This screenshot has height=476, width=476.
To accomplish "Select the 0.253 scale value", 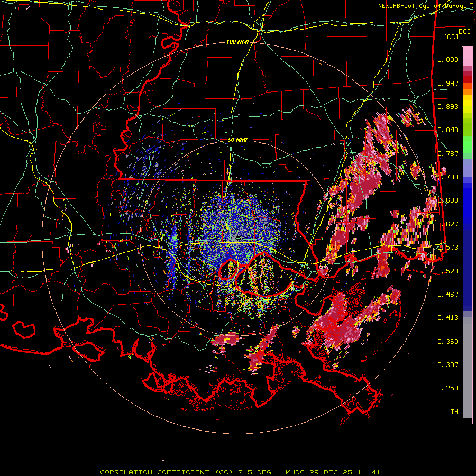I will 448,388.
